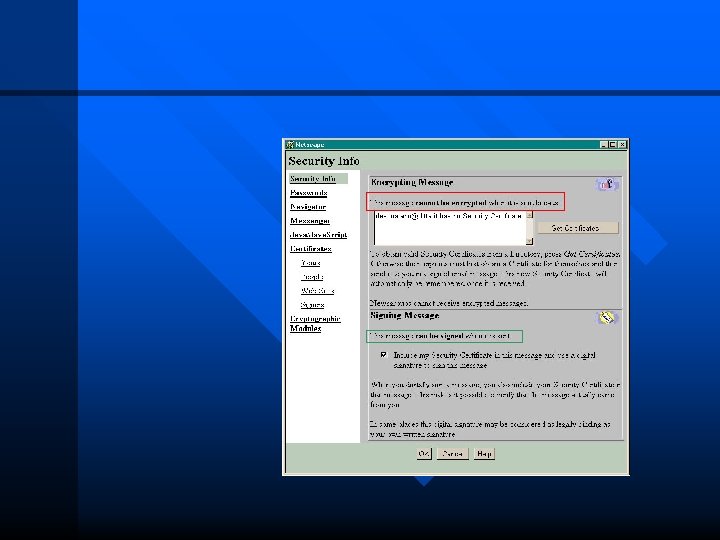Close the Netscape Security Info window
Screen dimensions: 720x540
pyautogui.click(x=622, y=145)
